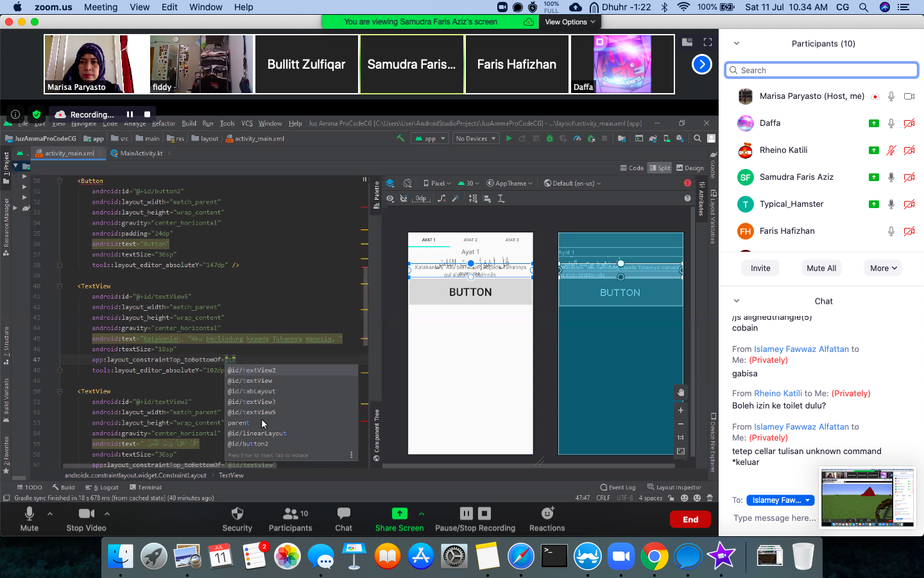
Task: Switch to the MainActivity.kt tab
Action: pos(137,153)
